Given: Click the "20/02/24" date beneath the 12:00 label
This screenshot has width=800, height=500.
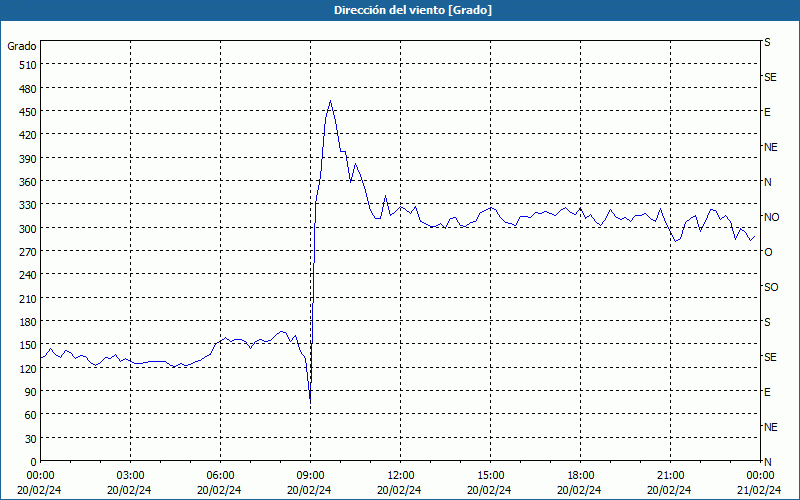Looking at the screenshot, I should [399, 490].
